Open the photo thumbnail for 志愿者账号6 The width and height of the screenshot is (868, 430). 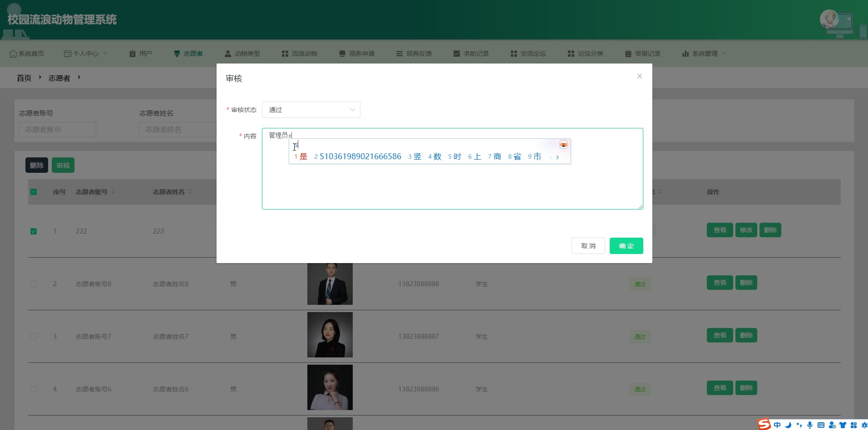[330, 387]
